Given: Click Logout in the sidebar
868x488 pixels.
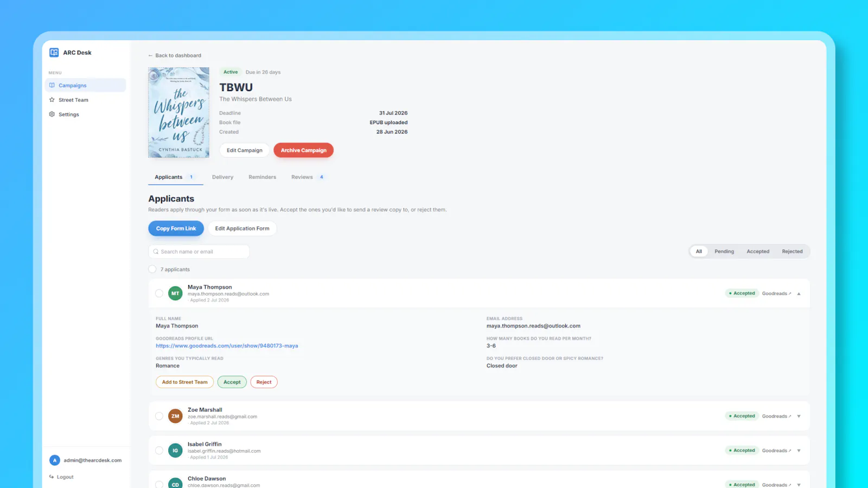Looking at the screenshot, I should [61, 477].
